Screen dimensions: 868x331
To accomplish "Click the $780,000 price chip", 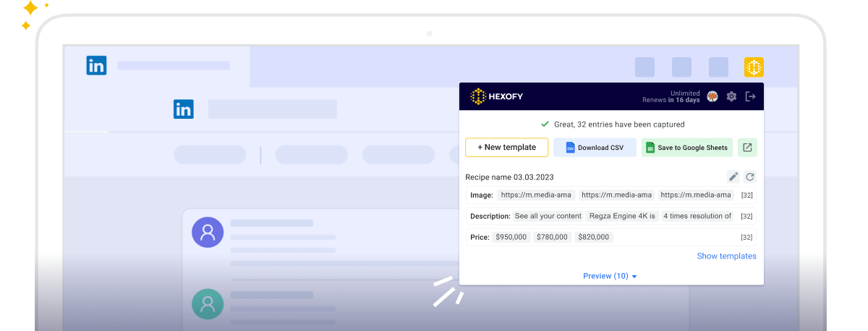I will tap(552, 237).
